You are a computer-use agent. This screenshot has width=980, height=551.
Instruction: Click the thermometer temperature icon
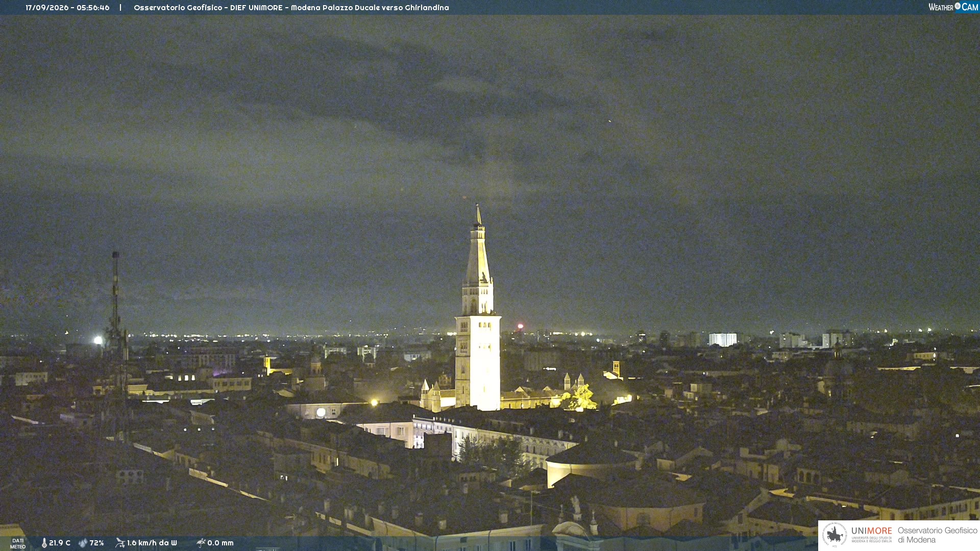(44, 543)
